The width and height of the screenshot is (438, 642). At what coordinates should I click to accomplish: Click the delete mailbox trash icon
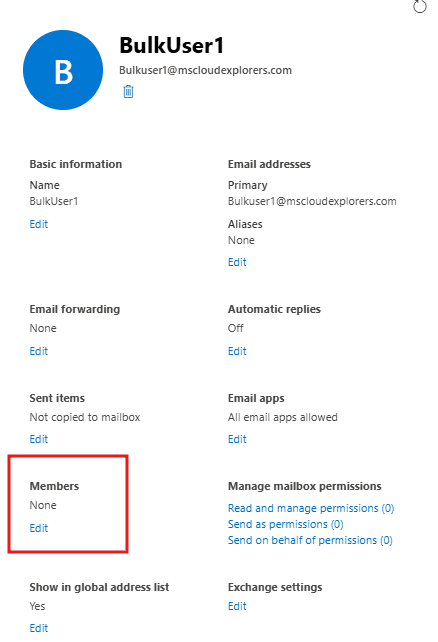(128, 91)
